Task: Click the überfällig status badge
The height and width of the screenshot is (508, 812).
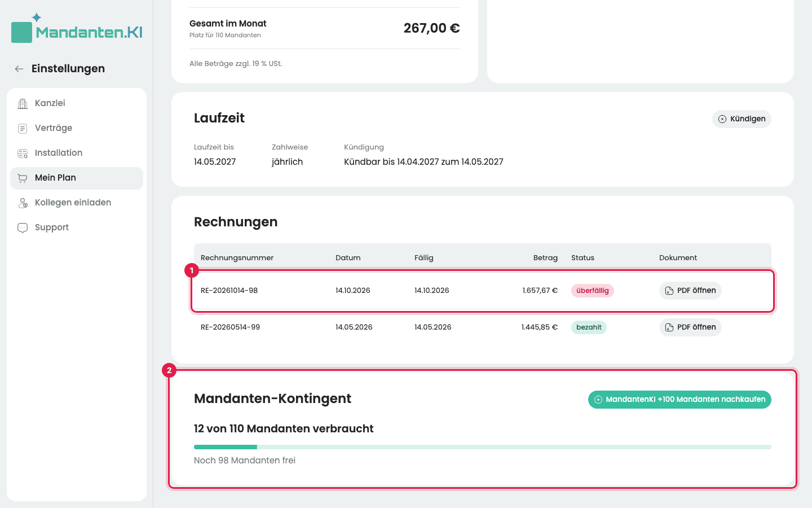Action: [x=593, y=291]
